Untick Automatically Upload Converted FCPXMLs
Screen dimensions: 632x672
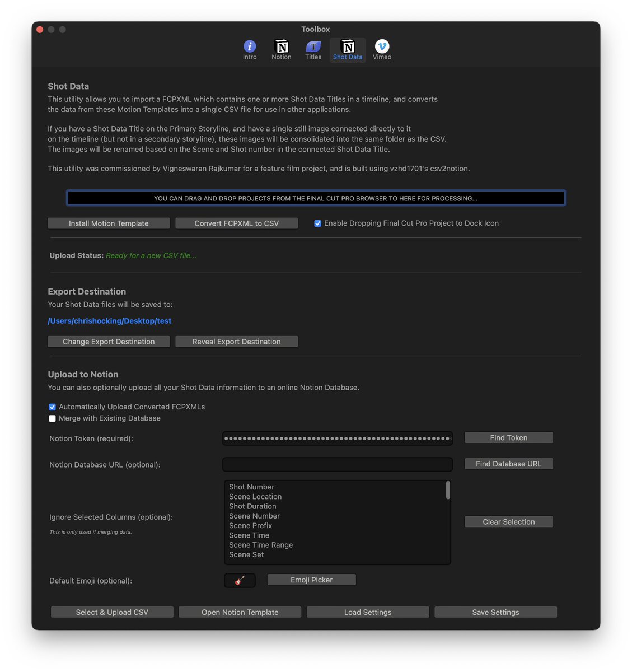tap(52, 407)
